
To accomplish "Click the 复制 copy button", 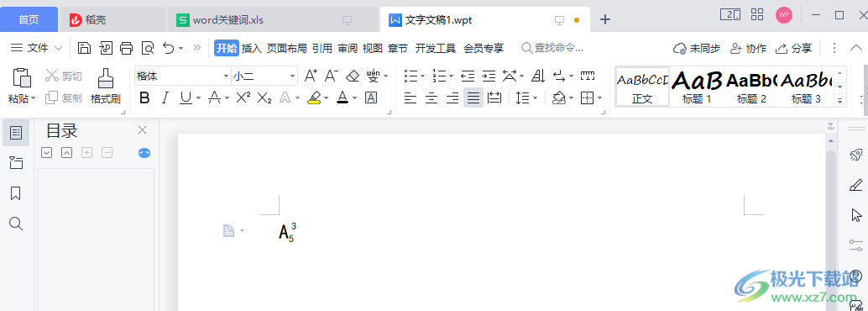I will pyautogui.click(x=64, y=98).
